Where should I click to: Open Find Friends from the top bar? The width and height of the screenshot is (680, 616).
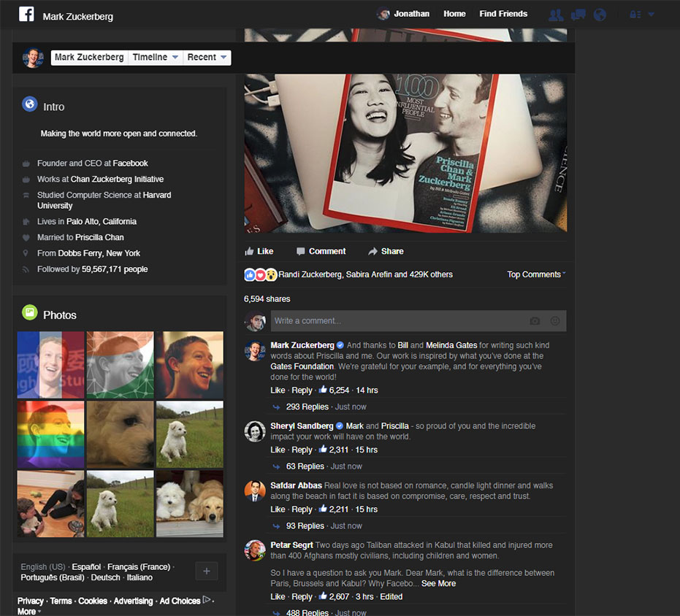(503, 14)
